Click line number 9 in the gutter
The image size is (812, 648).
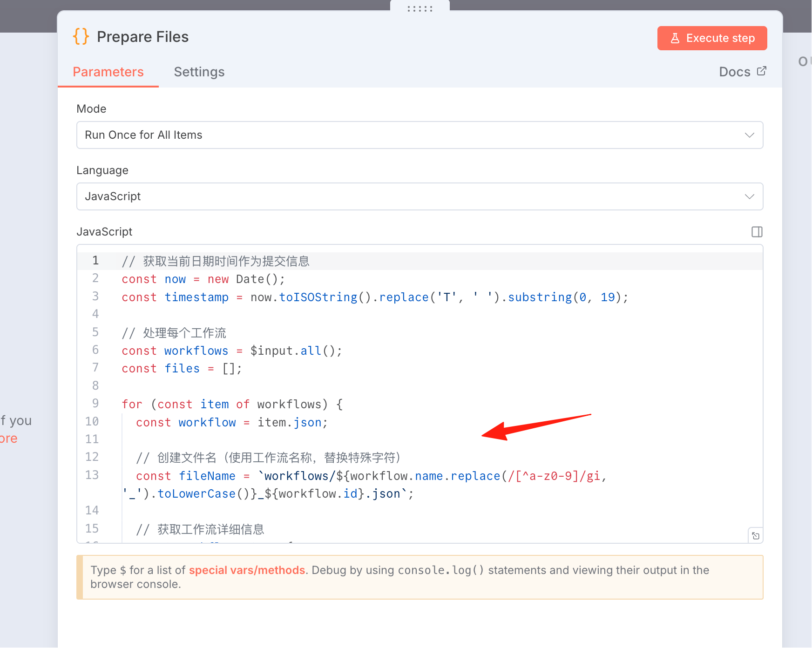[x=95, y=403]
